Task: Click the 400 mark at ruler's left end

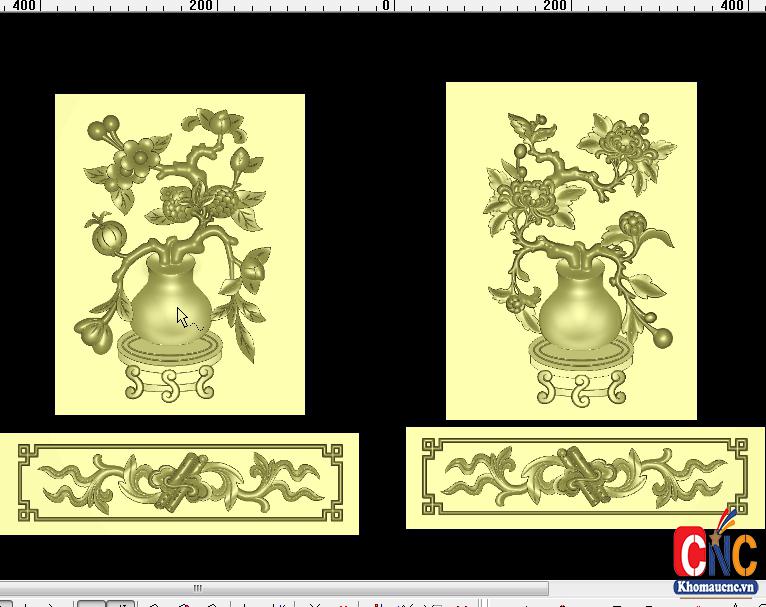Action: [x=24, y=6]
